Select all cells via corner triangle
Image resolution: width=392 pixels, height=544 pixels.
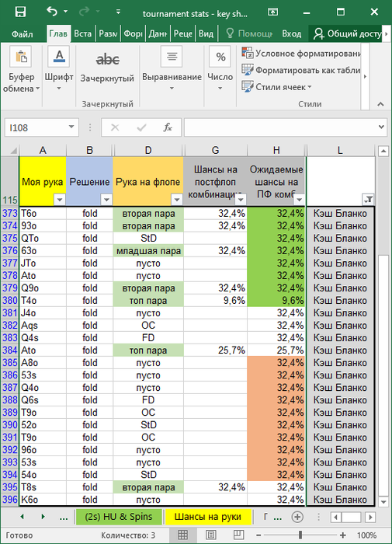coord(13,151)
